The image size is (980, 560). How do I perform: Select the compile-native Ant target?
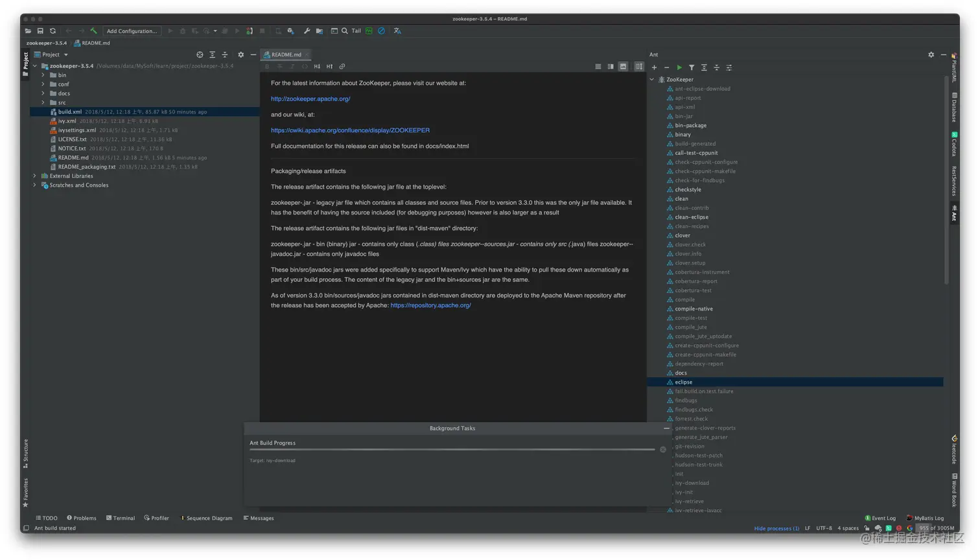694,309
